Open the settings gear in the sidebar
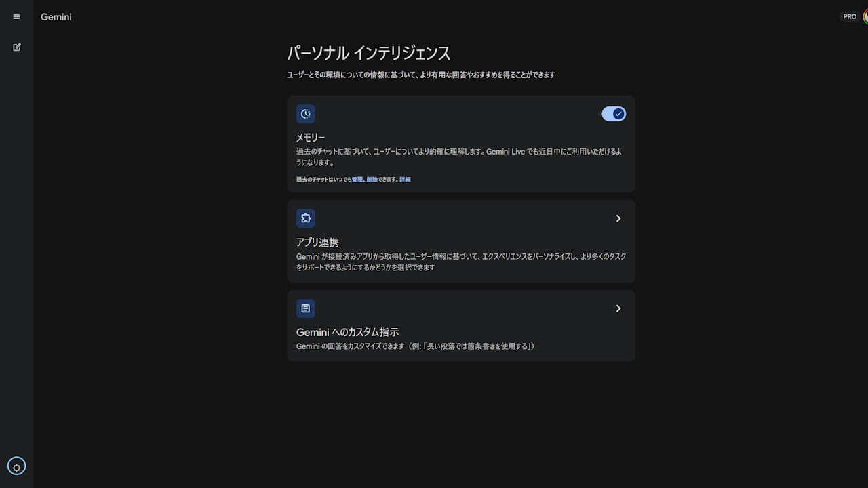 17,466
